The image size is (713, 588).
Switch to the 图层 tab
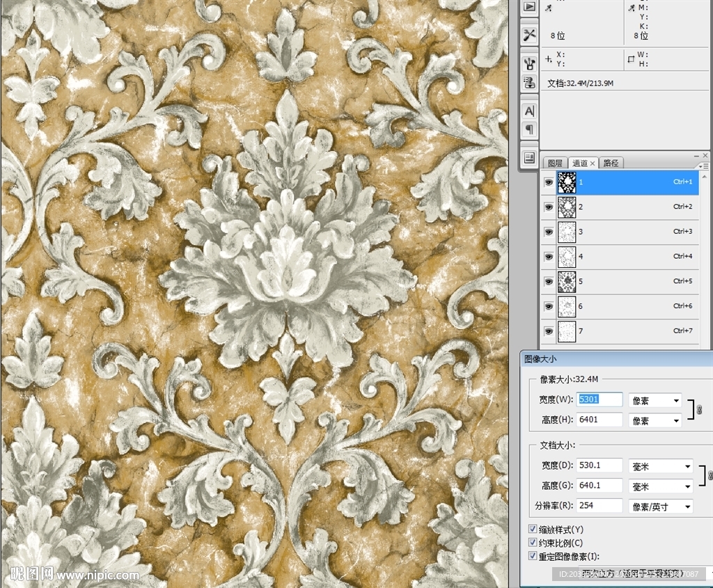point(555,163)
